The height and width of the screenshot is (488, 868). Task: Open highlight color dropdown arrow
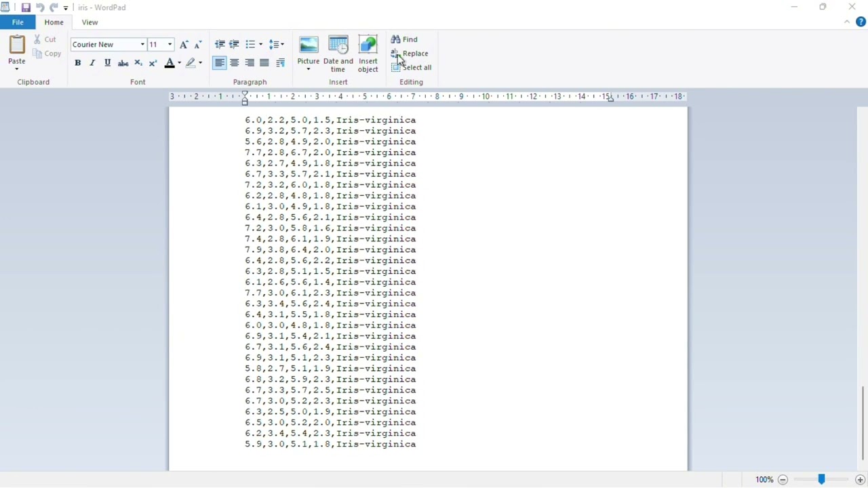tap(201, 63)
